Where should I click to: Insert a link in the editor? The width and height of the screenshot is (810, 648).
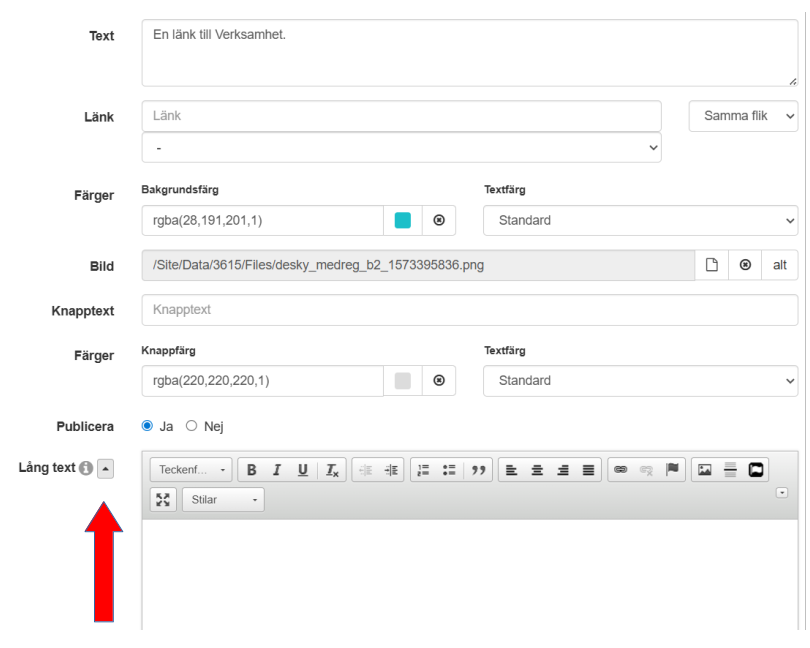pyautogui.click(x=621, y=469)
